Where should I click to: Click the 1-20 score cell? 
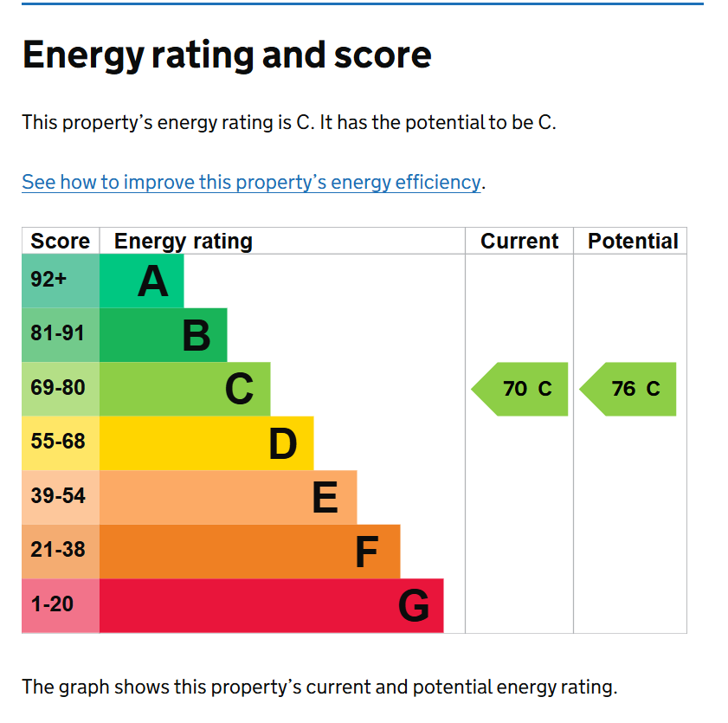[x=61, y=605]
